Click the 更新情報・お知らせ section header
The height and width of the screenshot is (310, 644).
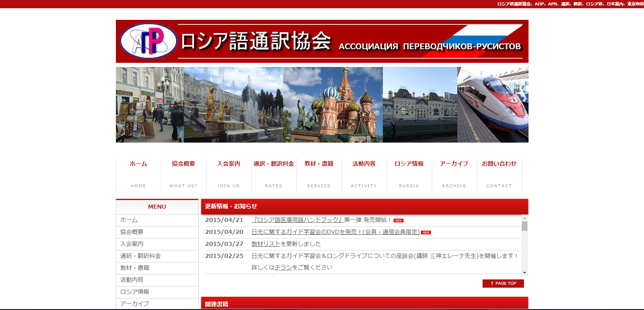[x=364, y=207]
